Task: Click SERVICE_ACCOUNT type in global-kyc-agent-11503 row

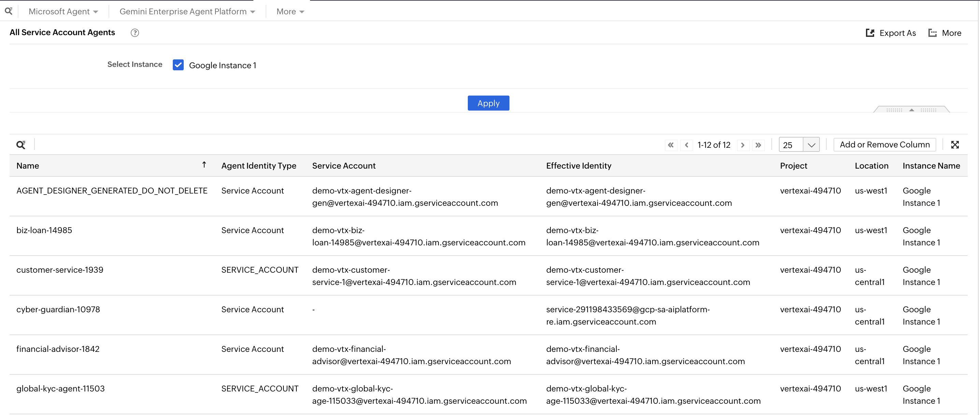Action: click(260, 388)
